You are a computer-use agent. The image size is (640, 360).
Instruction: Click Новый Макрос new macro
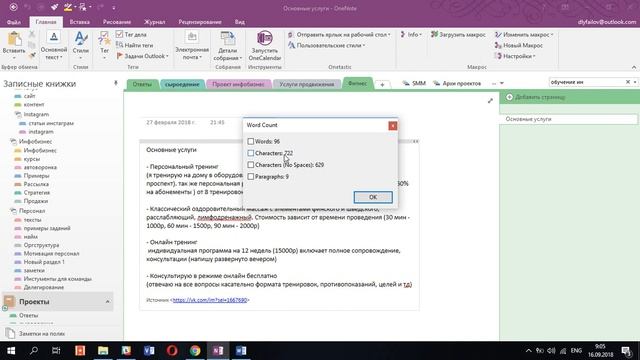pyautogui.click(x=518, y=45)
